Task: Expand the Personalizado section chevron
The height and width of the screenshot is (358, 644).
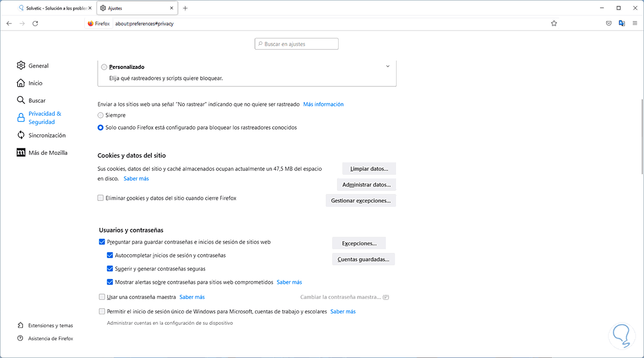Action: (x=387, y=66)
